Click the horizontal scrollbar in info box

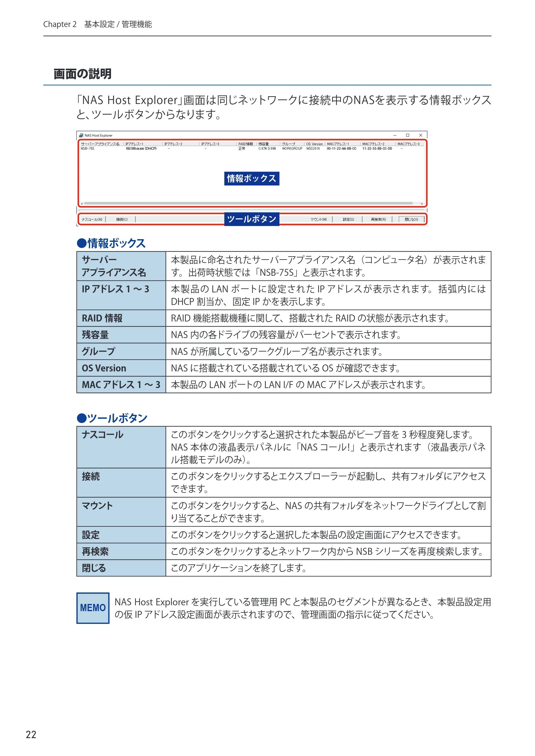[252, 203]
